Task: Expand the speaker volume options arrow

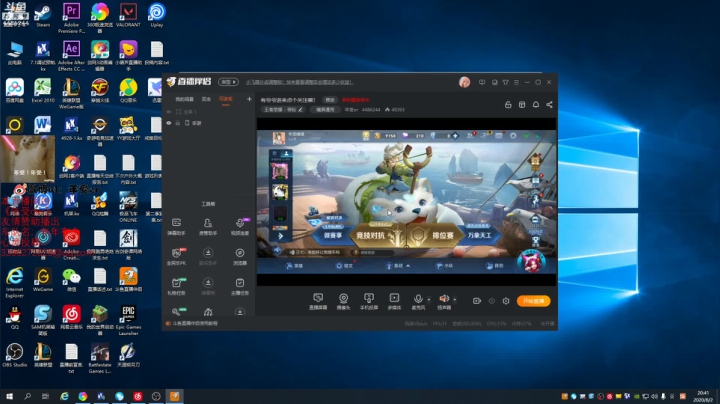Action: [x=455, y=300]
